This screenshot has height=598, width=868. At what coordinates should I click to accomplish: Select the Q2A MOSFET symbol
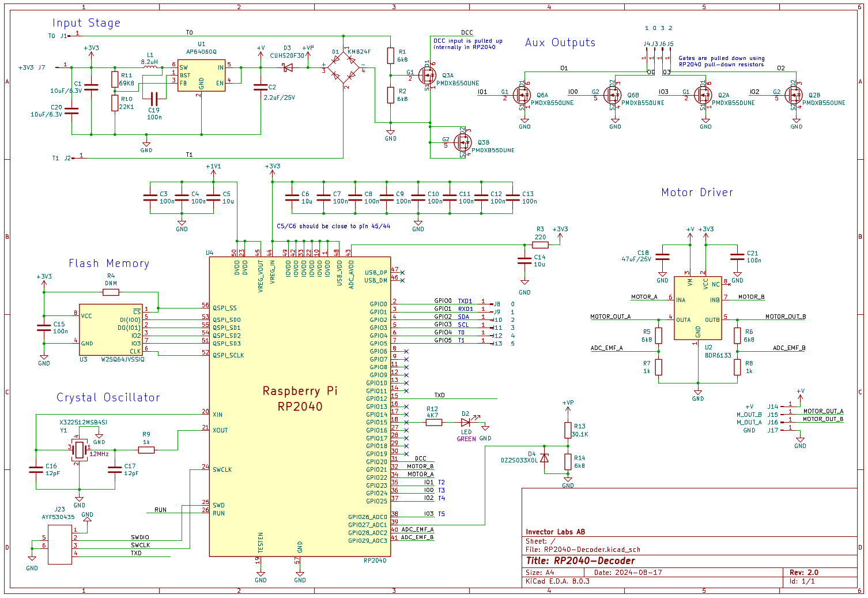tap(703, 95)
